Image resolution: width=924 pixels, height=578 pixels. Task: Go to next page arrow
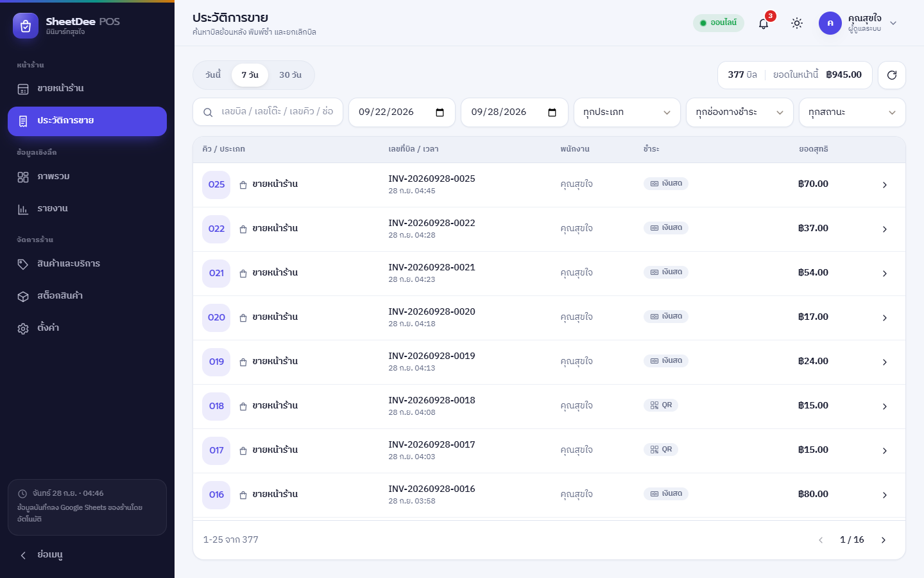pyautogui.click(x=884, y=540)
